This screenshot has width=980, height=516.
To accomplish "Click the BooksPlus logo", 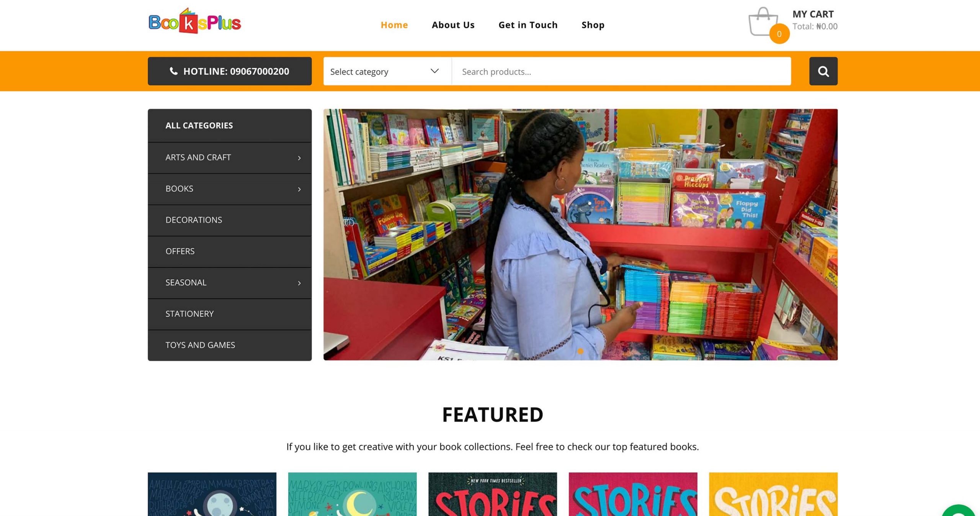I will (x=194, y=21).
